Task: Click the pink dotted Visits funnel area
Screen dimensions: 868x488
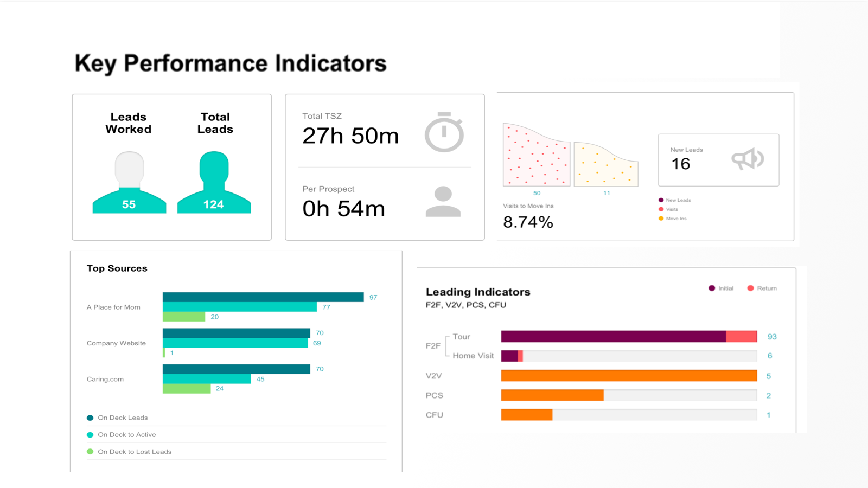Action: [x=537, y=155]
